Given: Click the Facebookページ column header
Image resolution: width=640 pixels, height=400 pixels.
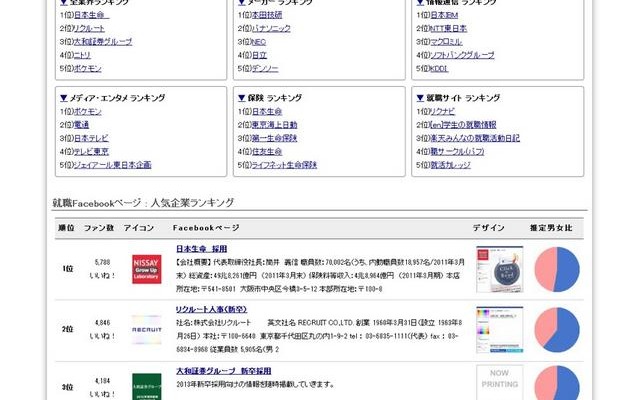Looking at the screenshot, I should (x=206, y=228).
